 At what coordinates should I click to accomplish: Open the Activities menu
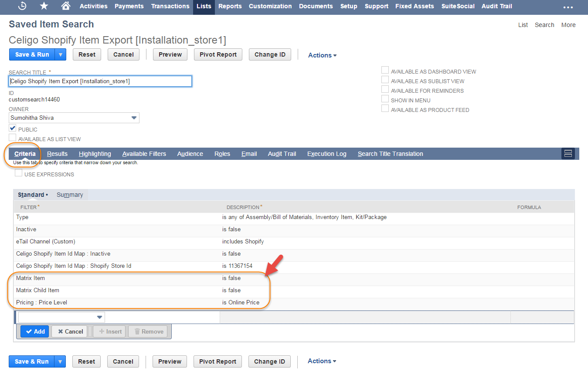click(x=94, y=6)
